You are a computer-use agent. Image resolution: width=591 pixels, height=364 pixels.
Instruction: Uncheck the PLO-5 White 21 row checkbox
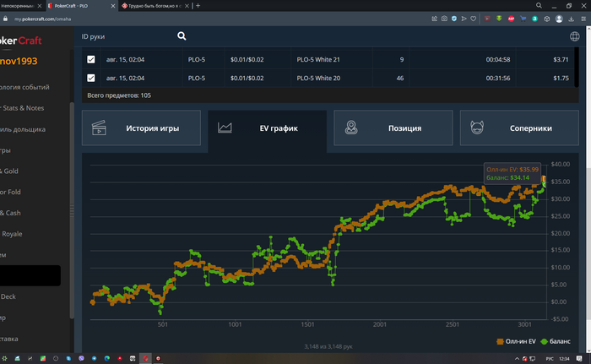(x=91, y=59)
